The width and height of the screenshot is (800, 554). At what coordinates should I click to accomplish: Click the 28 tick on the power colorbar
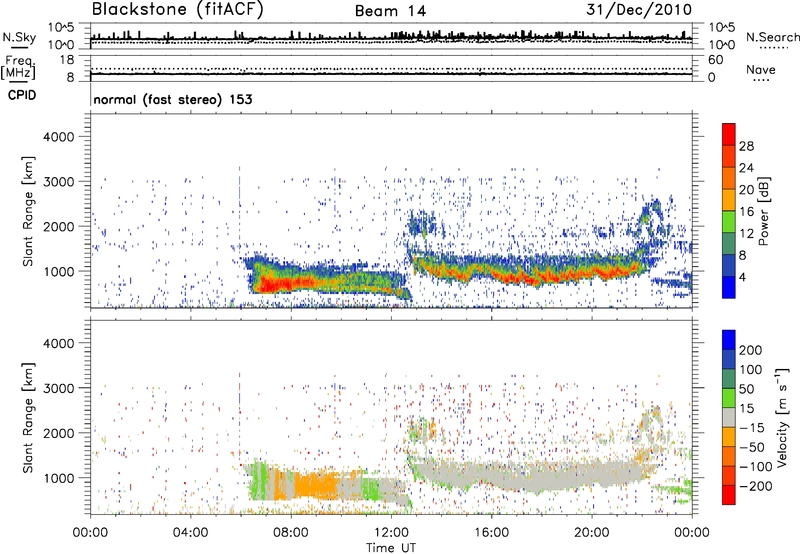(746, 146)
